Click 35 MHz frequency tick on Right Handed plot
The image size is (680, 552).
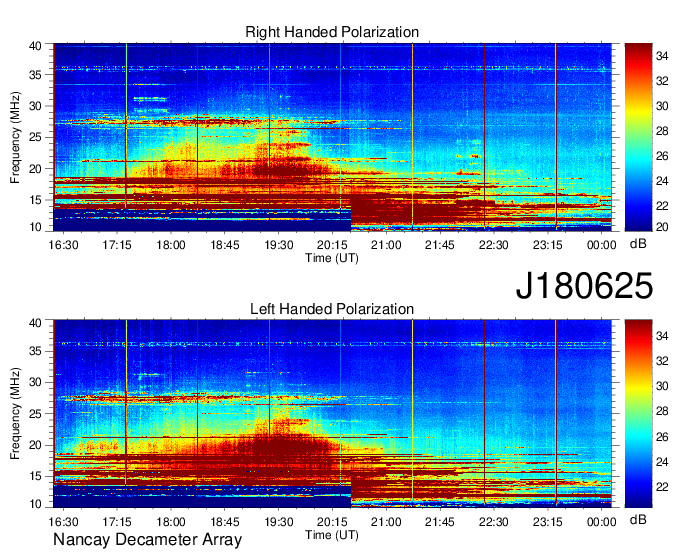coord(35,75)
